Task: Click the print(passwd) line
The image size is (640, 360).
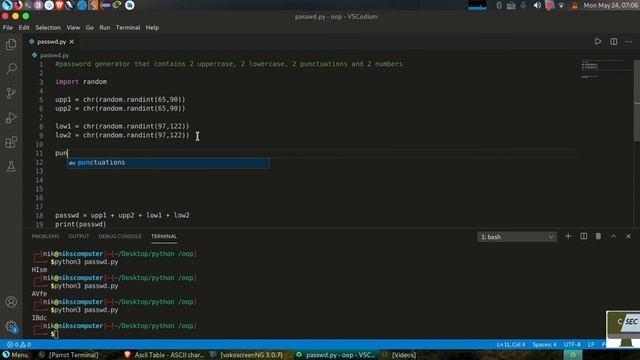Action: pos(80,224)
